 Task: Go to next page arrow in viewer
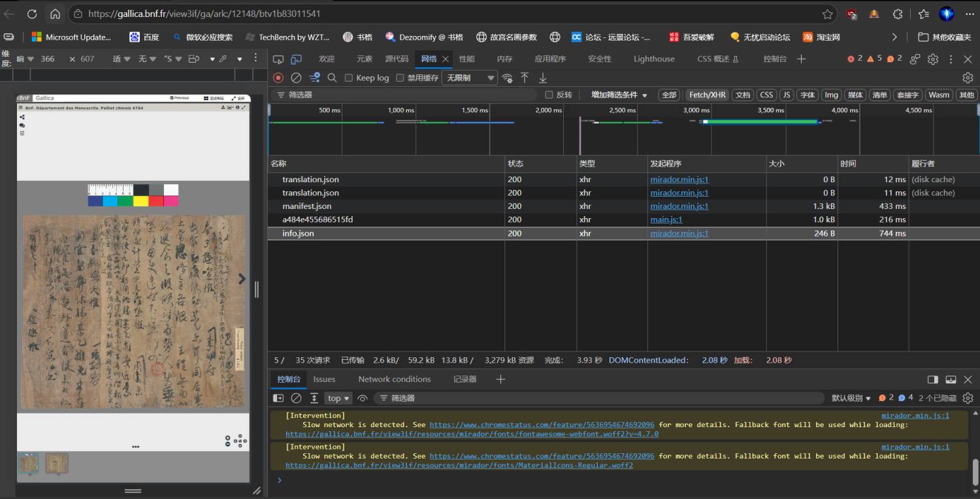click(x=242, y=279)
